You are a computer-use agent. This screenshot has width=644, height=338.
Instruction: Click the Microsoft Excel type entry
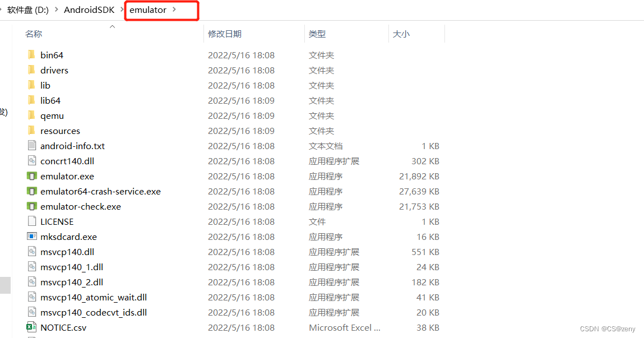[x=345, y=328]
